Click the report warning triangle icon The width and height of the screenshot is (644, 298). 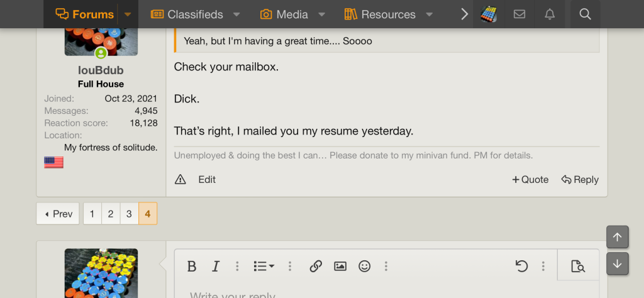pos(180,180)
